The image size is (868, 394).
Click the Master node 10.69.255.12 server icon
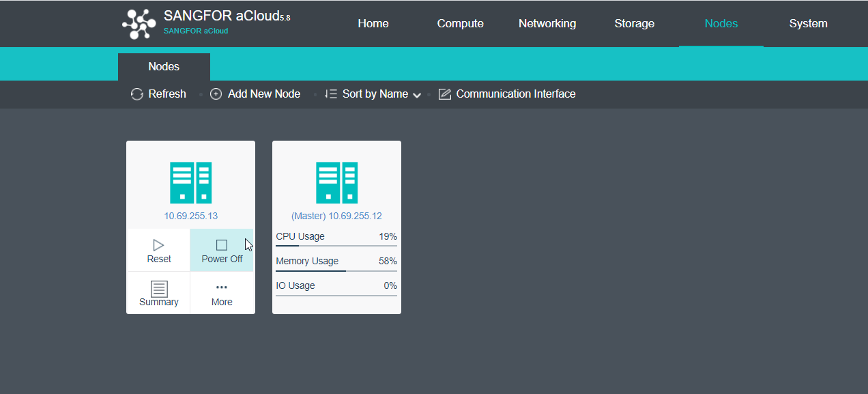click(336, 182)
